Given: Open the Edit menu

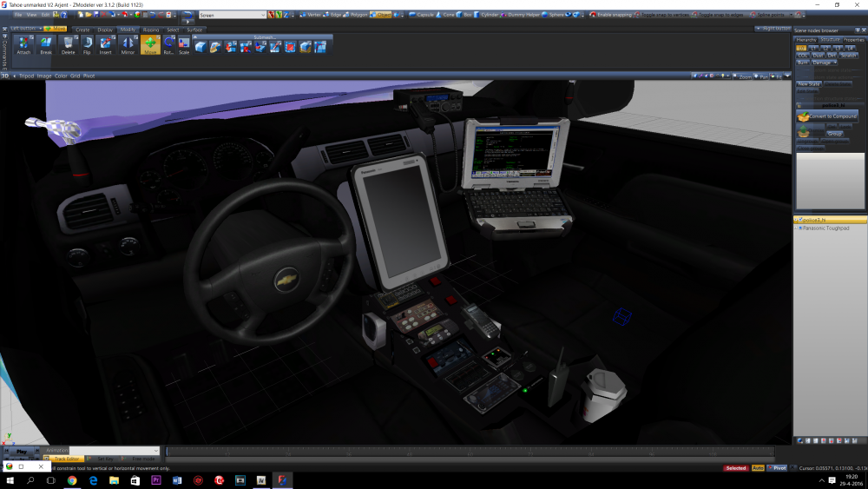Looking at the screenshot, I should tap(45, 15).
